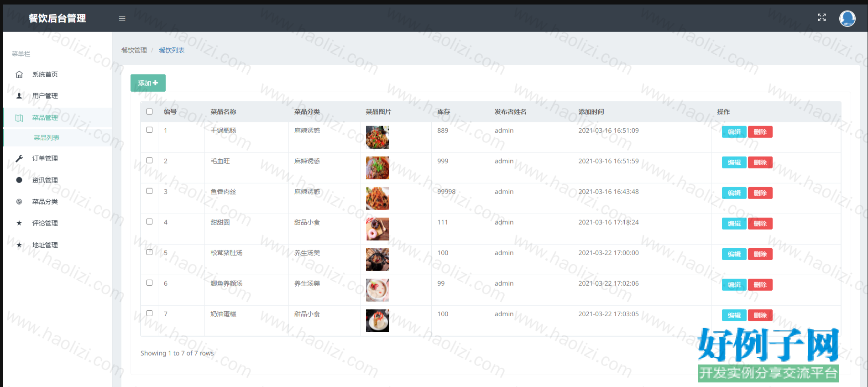Delete the 毛血旺 row
Viewport: 868px width, 387px height.
(x=760, y=162)
